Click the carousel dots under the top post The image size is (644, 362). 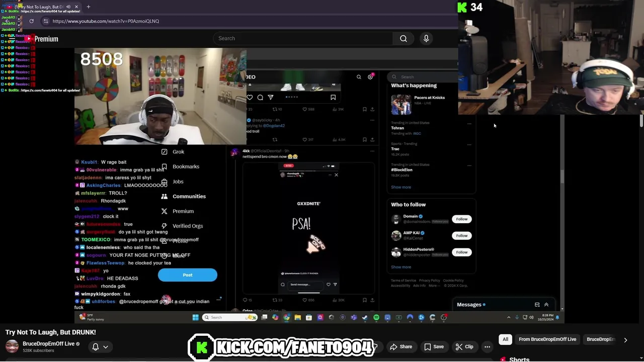[292, 97]
